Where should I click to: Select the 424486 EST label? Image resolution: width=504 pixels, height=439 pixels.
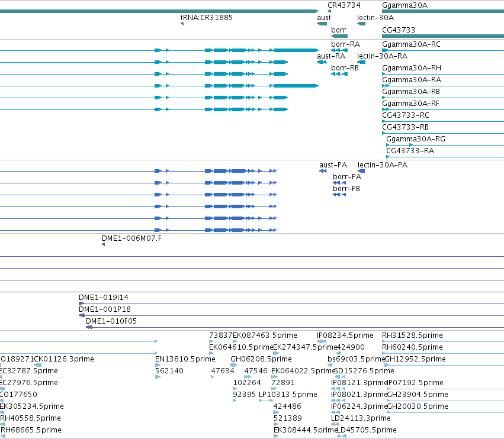click(287, 406)
